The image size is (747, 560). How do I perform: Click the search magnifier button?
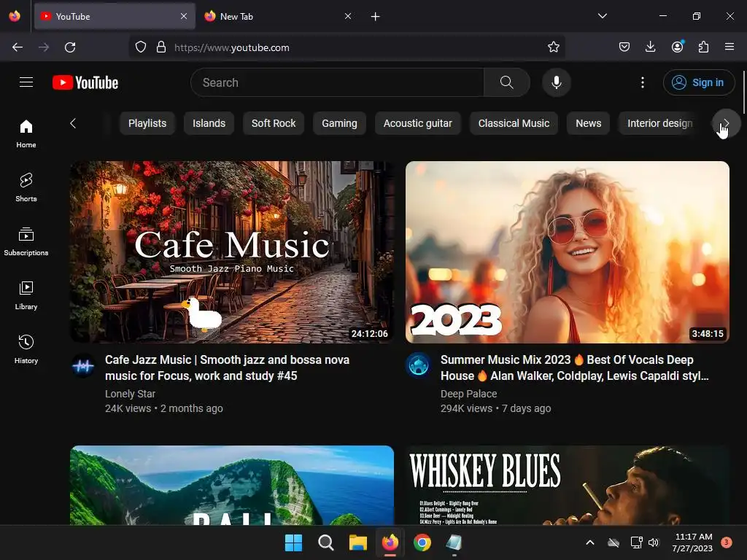pyautogui.click(x=506, y=82)
